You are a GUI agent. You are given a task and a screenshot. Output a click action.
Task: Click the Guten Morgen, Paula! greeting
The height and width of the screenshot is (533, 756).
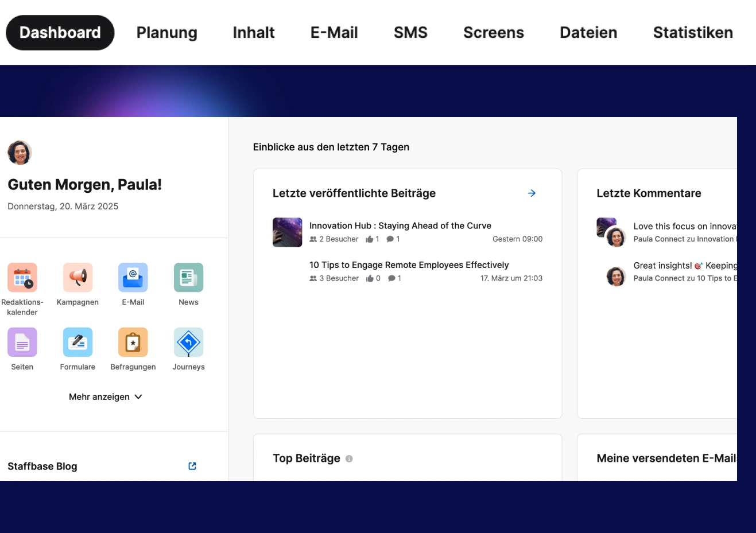(x=85, y=185)
